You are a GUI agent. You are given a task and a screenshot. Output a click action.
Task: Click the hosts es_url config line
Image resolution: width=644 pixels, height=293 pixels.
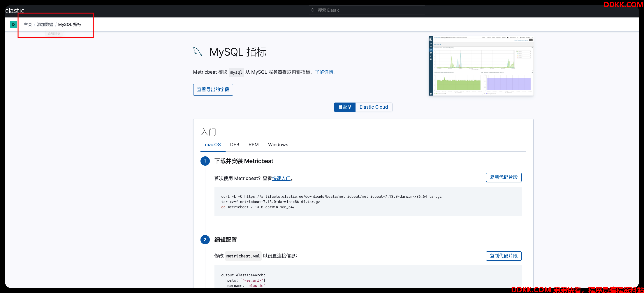coord(245,280)
